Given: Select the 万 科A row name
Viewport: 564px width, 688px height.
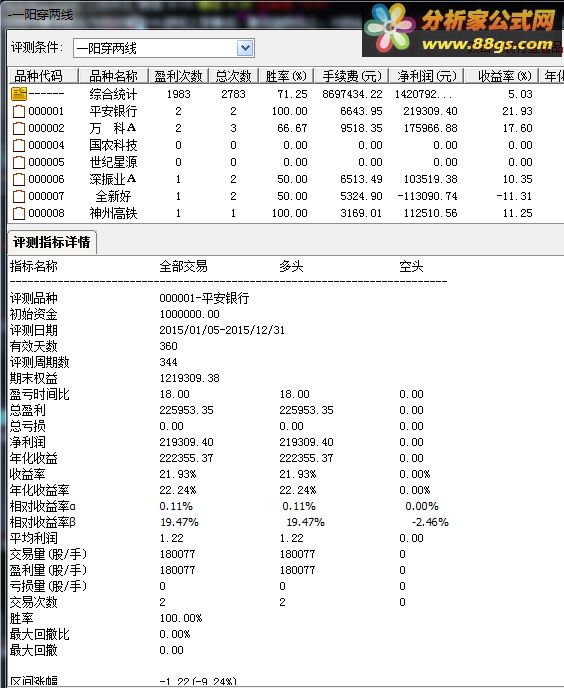Looking at the screenshot, I should 113,128.
